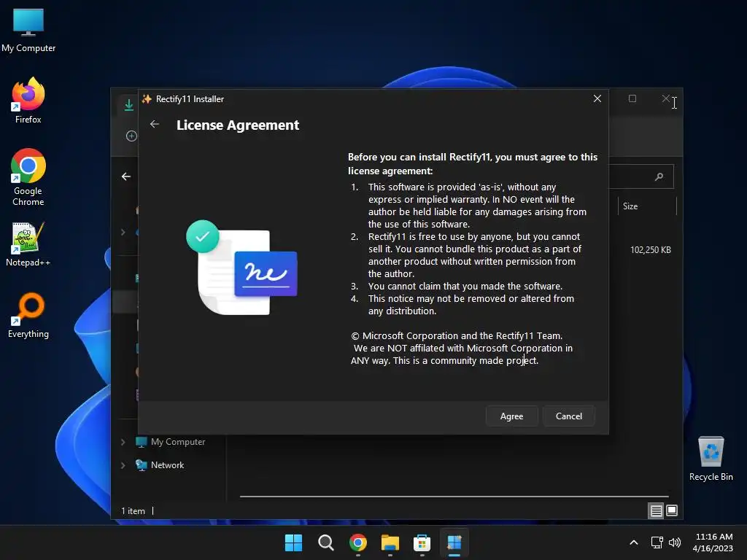Open the clock showing 11:16 AM
The width and height of the screenshot is (747, 560).
pos(713,542)
